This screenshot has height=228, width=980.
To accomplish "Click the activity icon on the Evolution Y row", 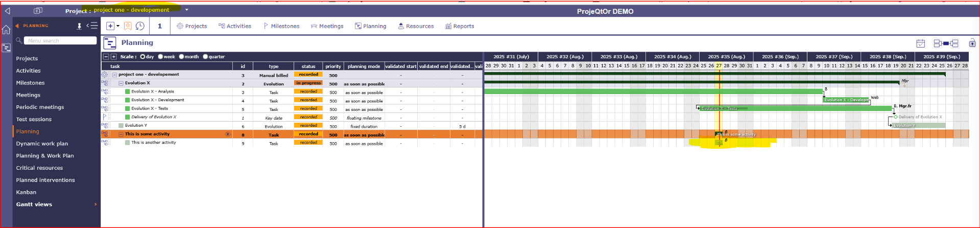I will click(105, 125).
